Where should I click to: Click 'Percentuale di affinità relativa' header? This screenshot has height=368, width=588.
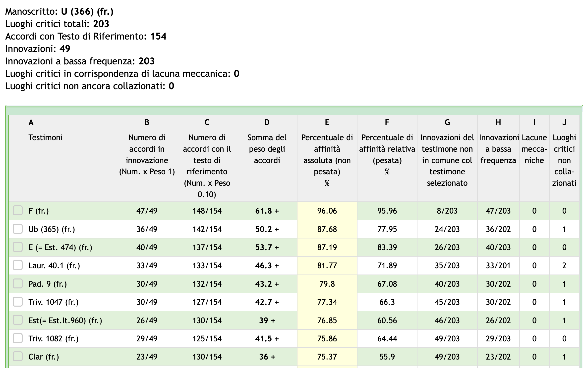[x=387, y=154]
